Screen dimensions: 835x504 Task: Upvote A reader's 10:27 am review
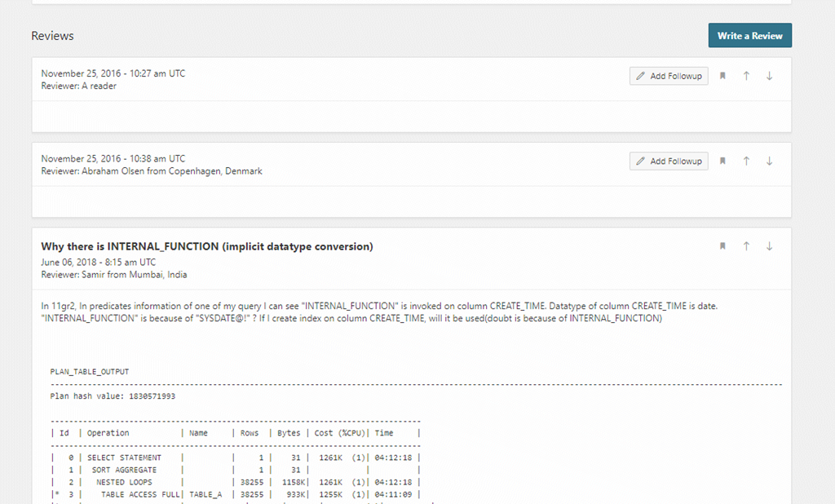tap(745, 76)
